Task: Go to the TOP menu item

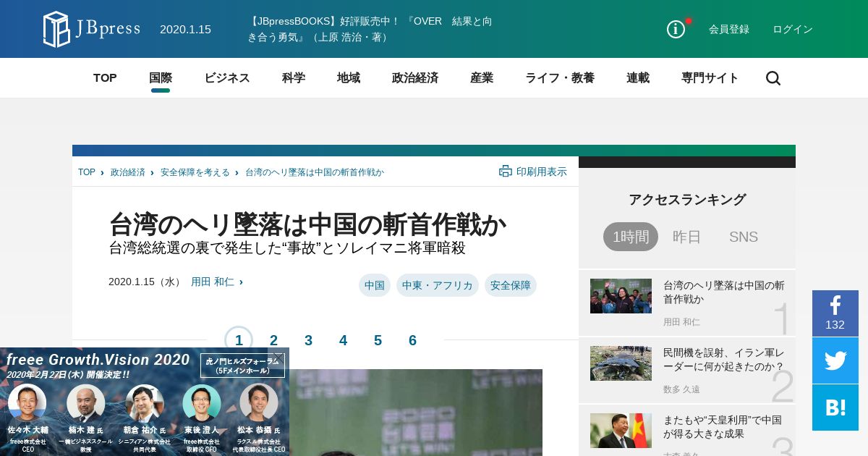Action: pyautogui.click(x=105, y=78)
